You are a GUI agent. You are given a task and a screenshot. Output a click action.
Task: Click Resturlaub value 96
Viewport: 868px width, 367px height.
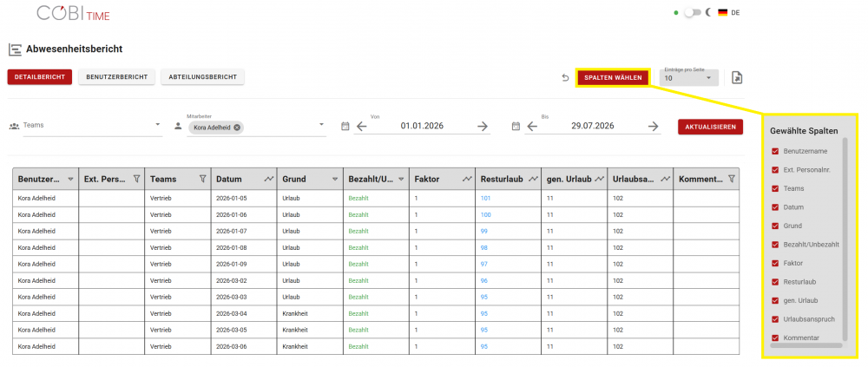[x=484, y=281]
